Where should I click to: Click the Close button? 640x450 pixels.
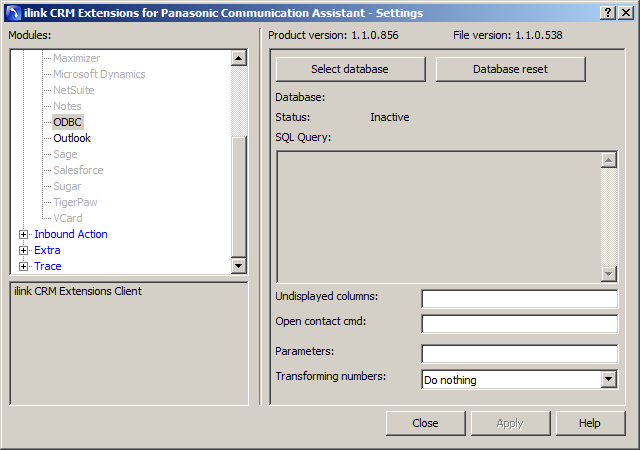click(x=425, y=423)
